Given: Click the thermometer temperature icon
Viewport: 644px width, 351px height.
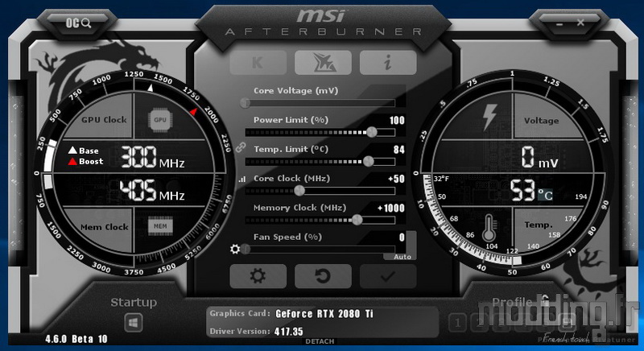Looking at the screenshot, I should [489, 229].
